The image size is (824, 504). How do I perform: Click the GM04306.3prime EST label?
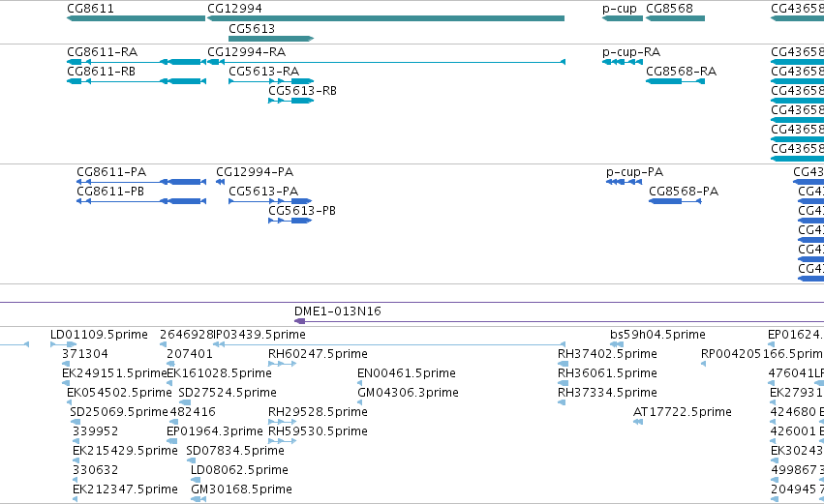point(408,393)
